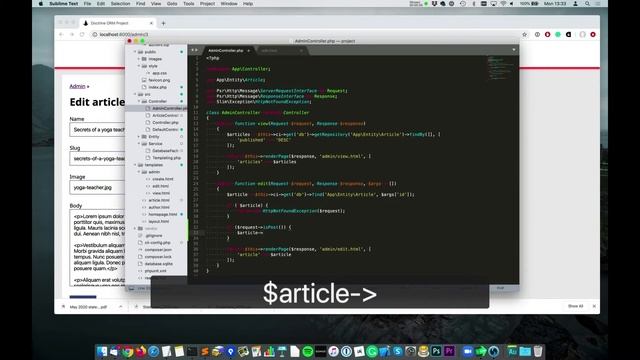Open the Tools menu
640x360 pixels.
tap(189, 4)
